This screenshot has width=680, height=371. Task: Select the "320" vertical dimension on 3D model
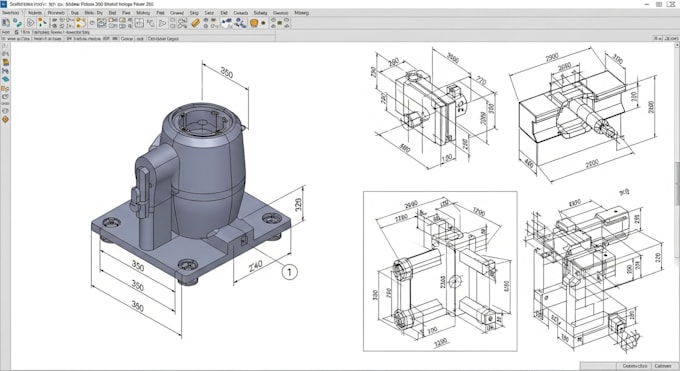(x=298, y=204)
